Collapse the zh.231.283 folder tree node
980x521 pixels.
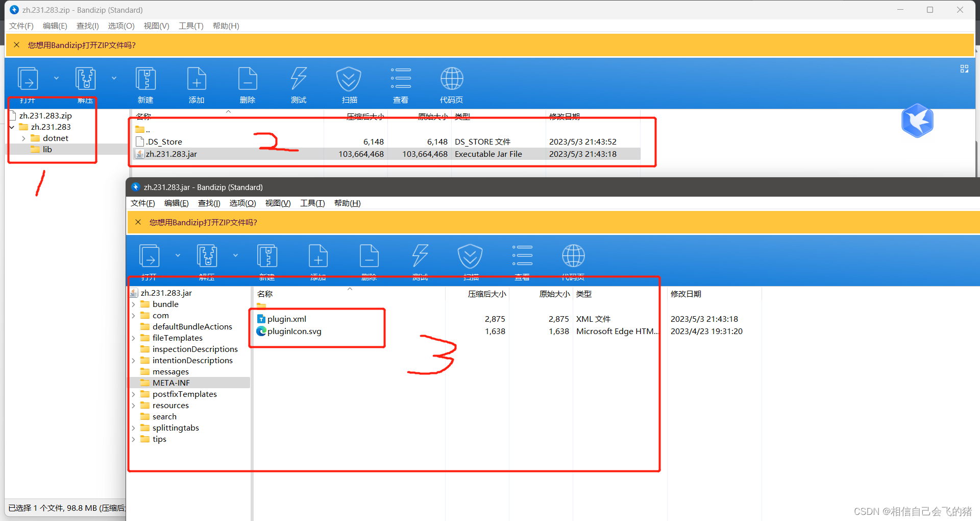tap(12, 127)
